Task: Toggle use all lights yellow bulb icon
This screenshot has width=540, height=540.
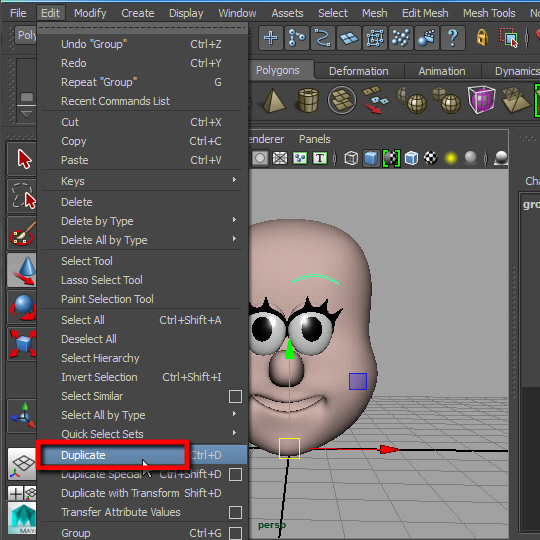Action: click(x=450, y=158)
